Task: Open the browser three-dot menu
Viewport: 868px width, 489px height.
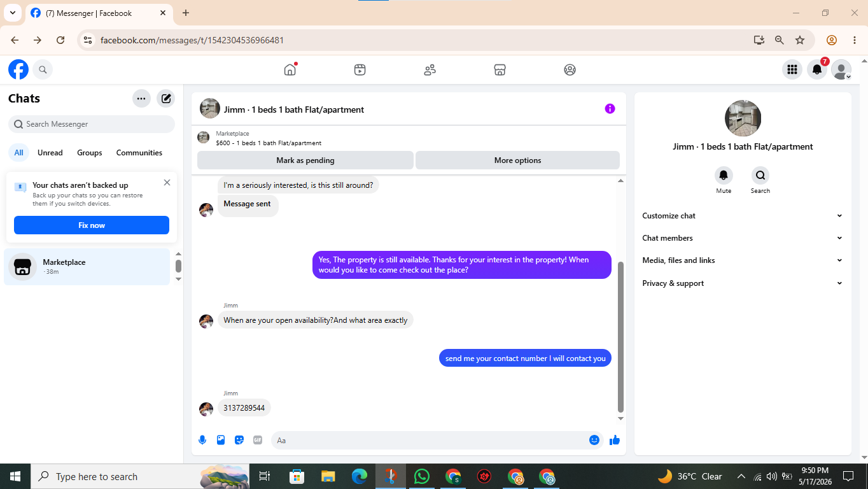Action: (x=855, y=40)
